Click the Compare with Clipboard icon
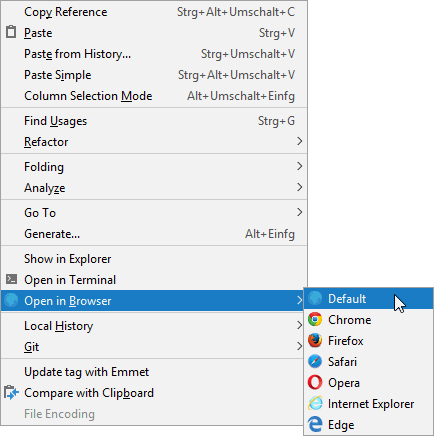 (x=11, y=392)
